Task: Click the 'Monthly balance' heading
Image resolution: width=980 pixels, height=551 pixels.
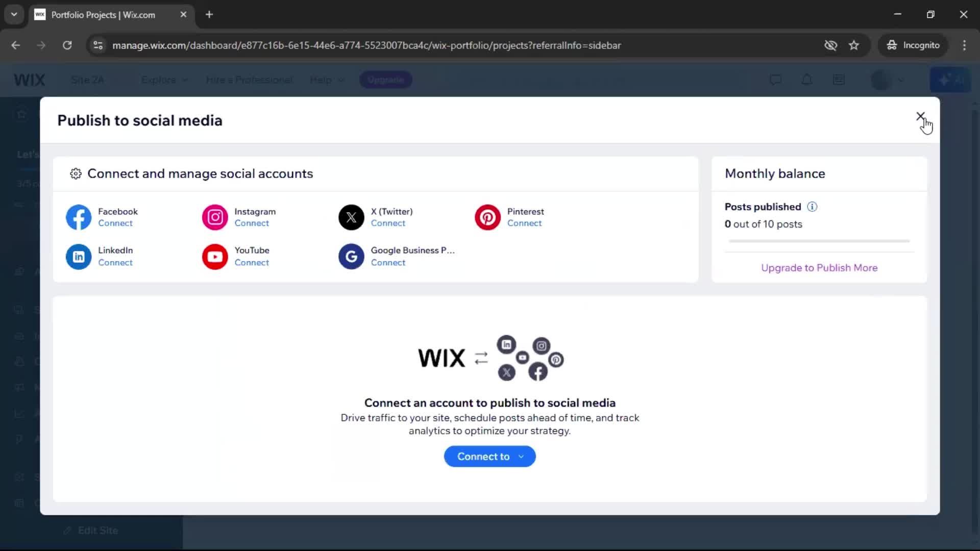Action: pyautogui.click(x=775, y=174)
